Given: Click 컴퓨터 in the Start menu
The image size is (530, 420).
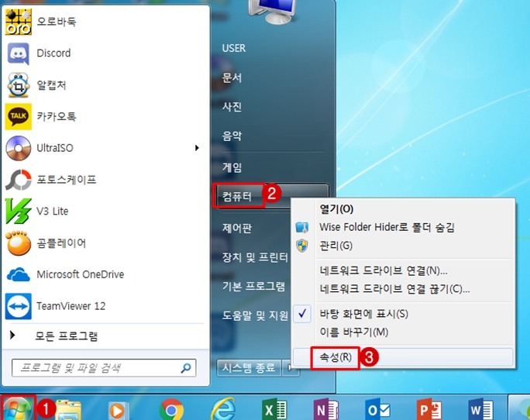Looking at the screenshot, I should 237,196.
